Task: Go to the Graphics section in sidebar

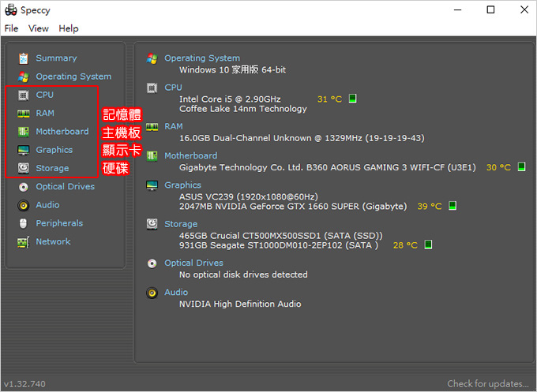Action: [54, 150]
